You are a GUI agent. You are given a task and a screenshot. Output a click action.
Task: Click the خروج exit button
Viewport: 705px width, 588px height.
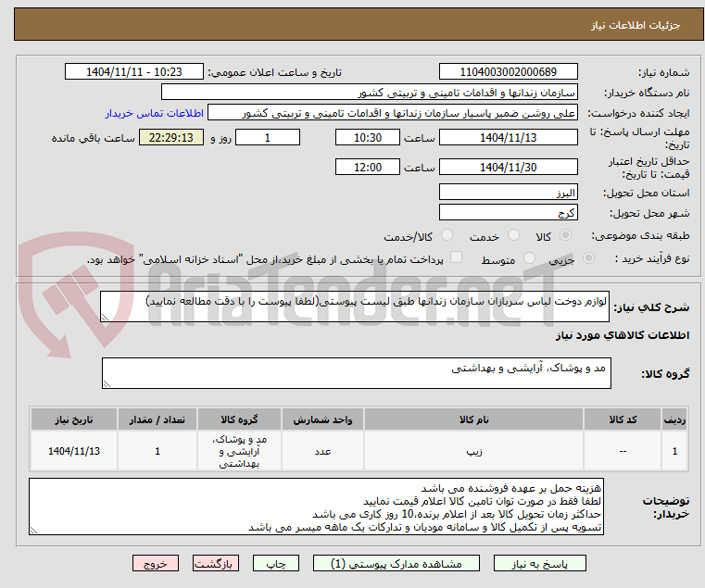(156, 563)
